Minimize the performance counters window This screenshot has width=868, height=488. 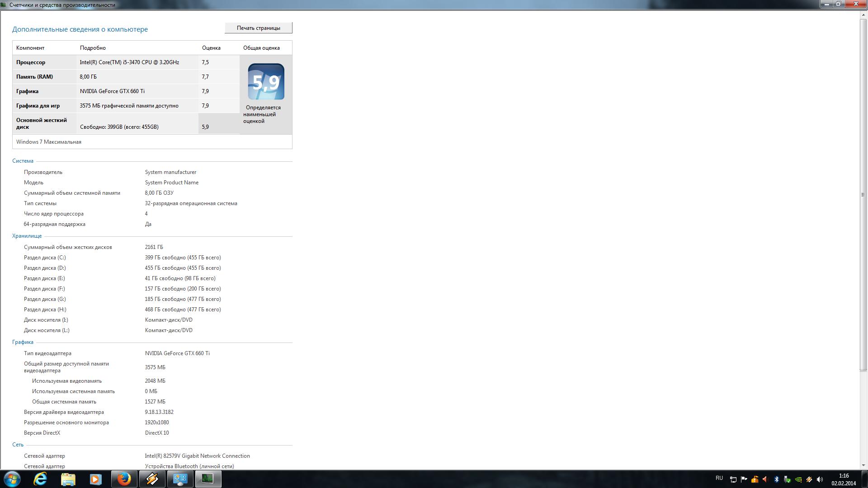[x=827, y=4]
